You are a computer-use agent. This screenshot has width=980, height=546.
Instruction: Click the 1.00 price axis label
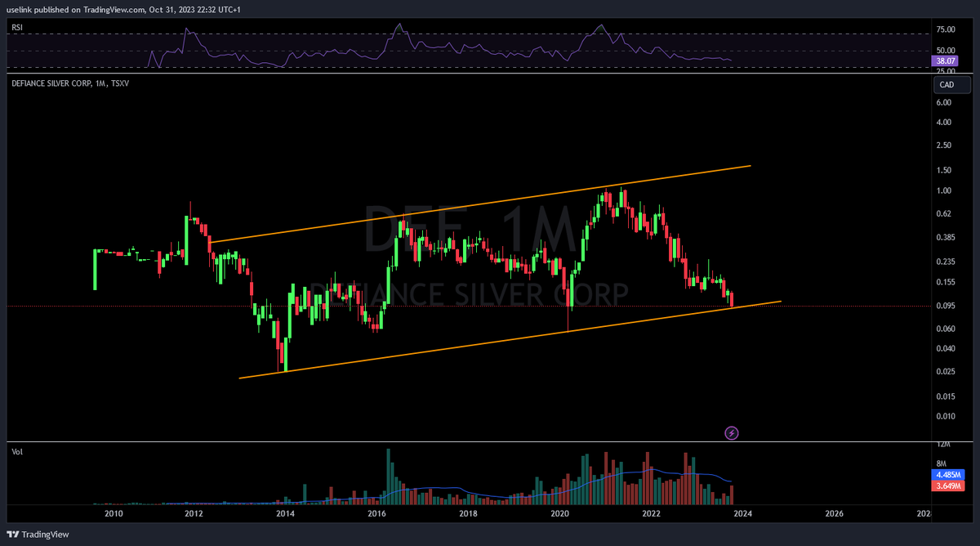[944, 190]
